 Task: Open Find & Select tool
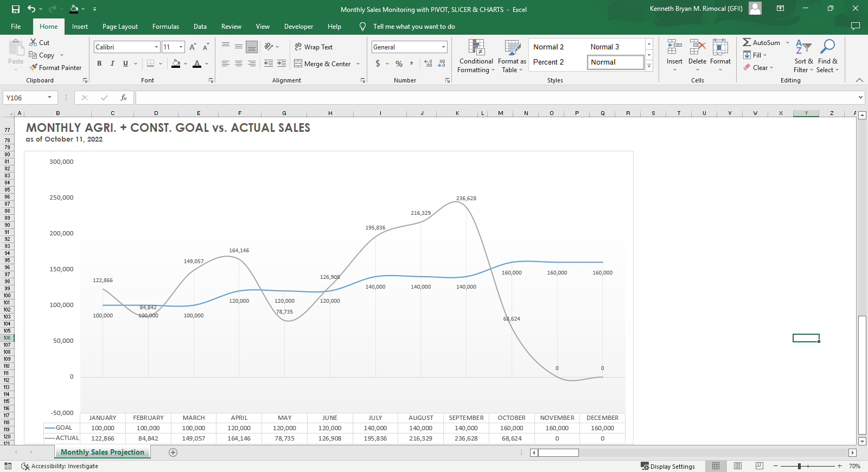point(827,56)
